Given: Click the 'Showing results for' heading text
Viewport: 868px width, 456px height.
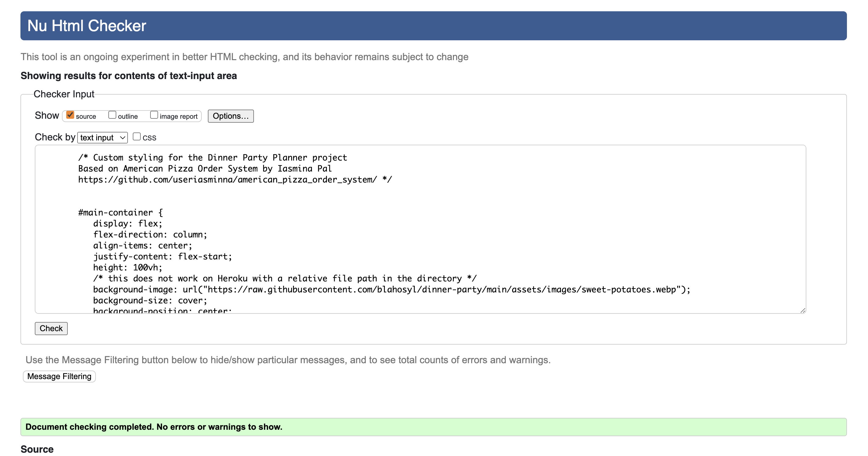Looking at the screenshot, I should (x=128, y=75).
